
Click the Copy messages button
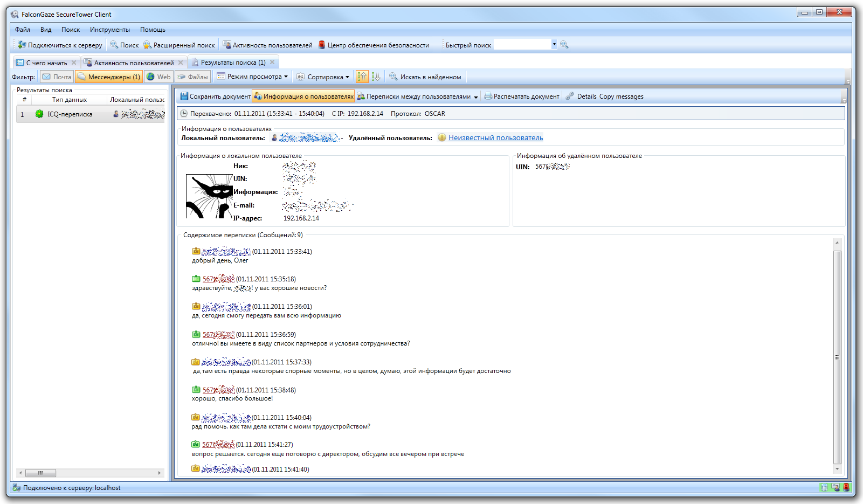[x=622, y=96]
